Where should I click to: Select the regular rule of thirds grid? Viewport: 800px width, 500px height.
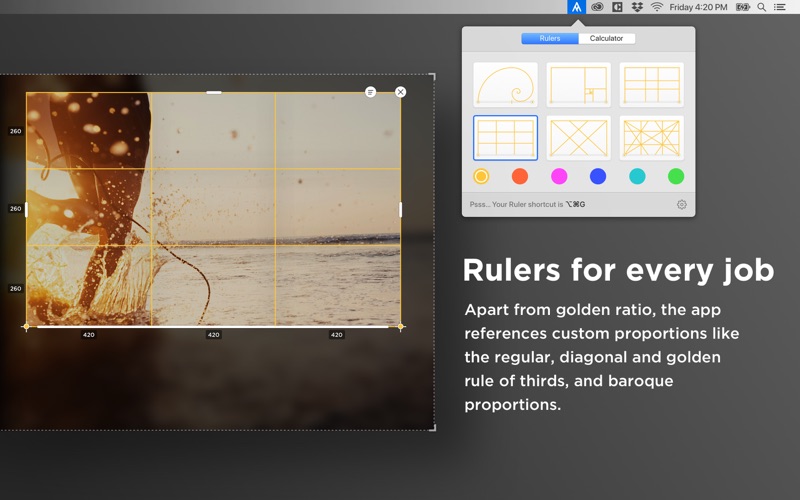coord(505,138)
